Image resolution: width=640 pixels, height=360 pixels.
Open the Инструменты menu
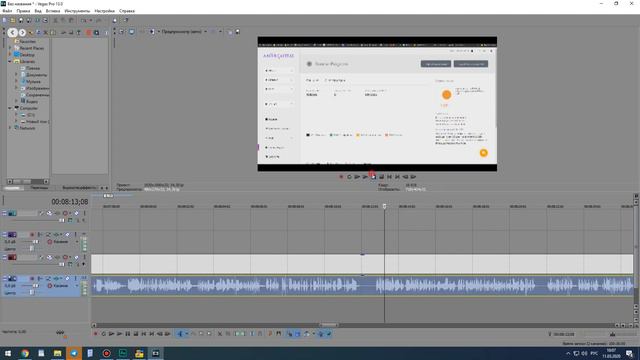[77, 11]
